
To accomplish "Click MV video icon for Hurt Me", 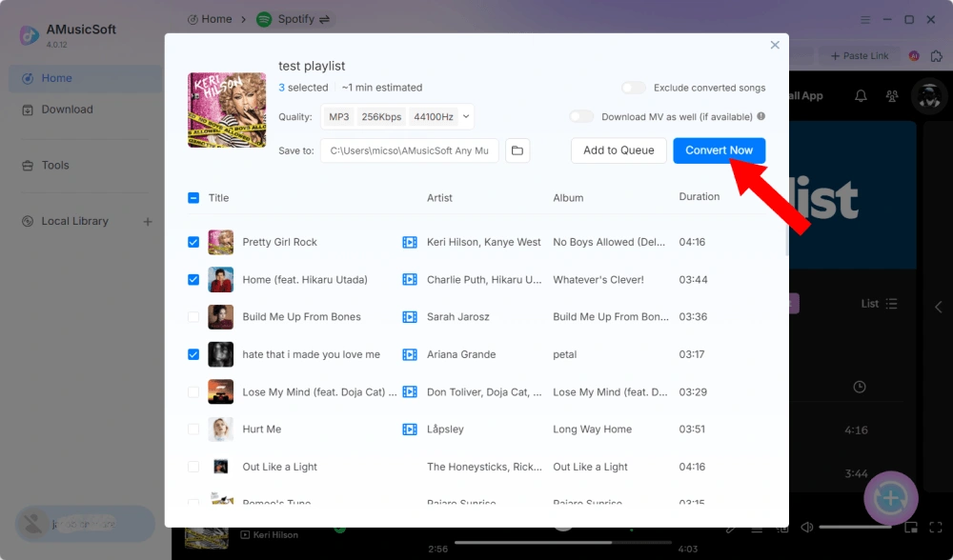I will click(410, 430).
